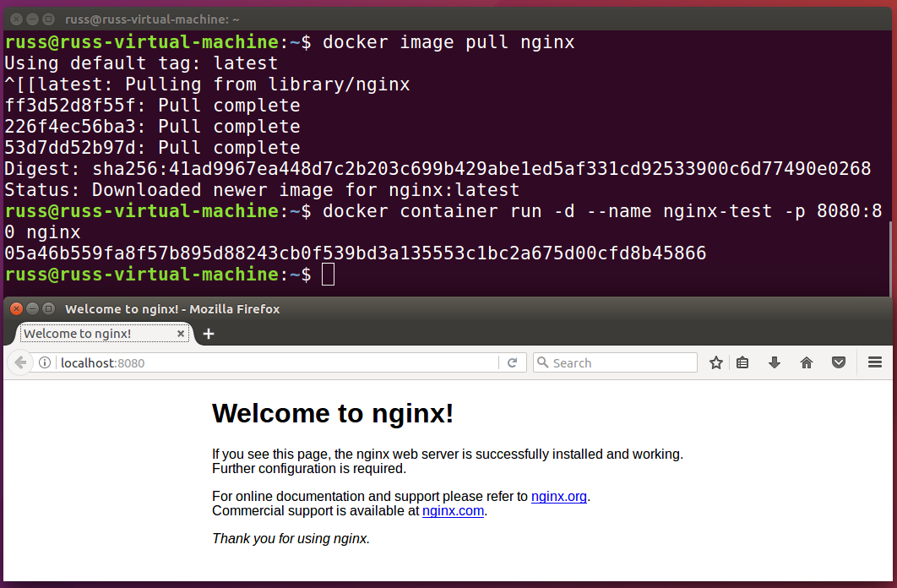Save the page to Pocket
Viewport: 897px width, 588px height.
[839, 362]
